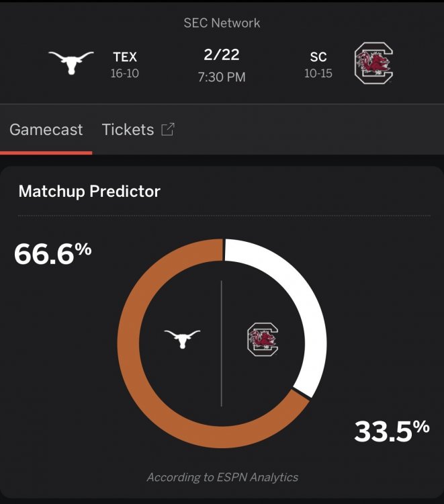Tap the SEC Network broadcast label
This screenshot has height=504, width=444.
[x=222, y=23]
